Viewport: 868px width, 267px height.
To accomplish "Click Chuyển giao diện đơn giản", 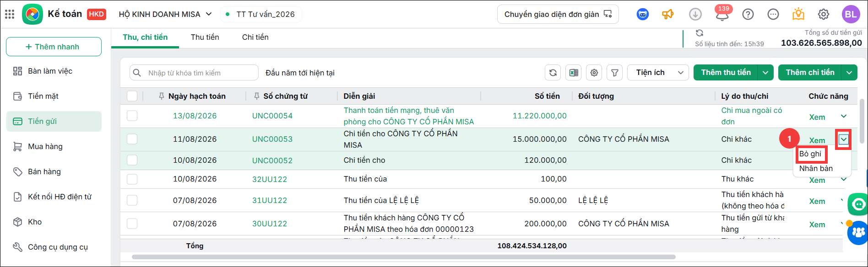I will [x=558, y=14].
